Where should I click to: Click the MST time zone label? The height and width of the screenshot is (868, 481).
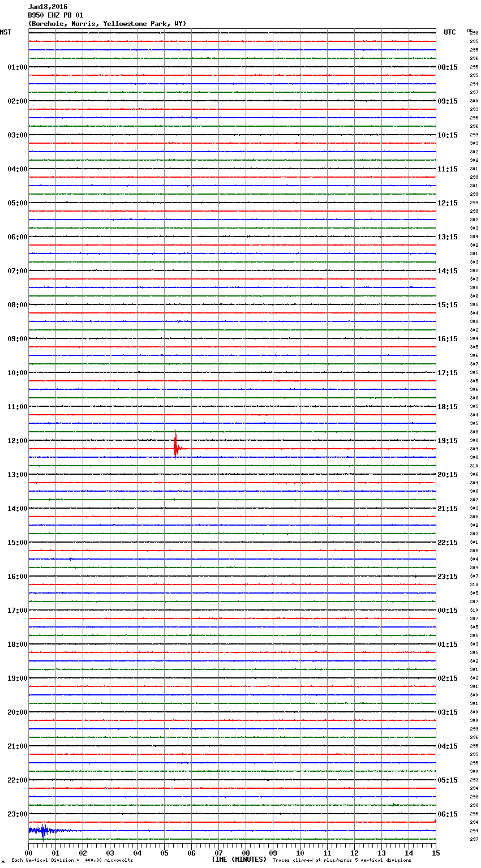6,32
